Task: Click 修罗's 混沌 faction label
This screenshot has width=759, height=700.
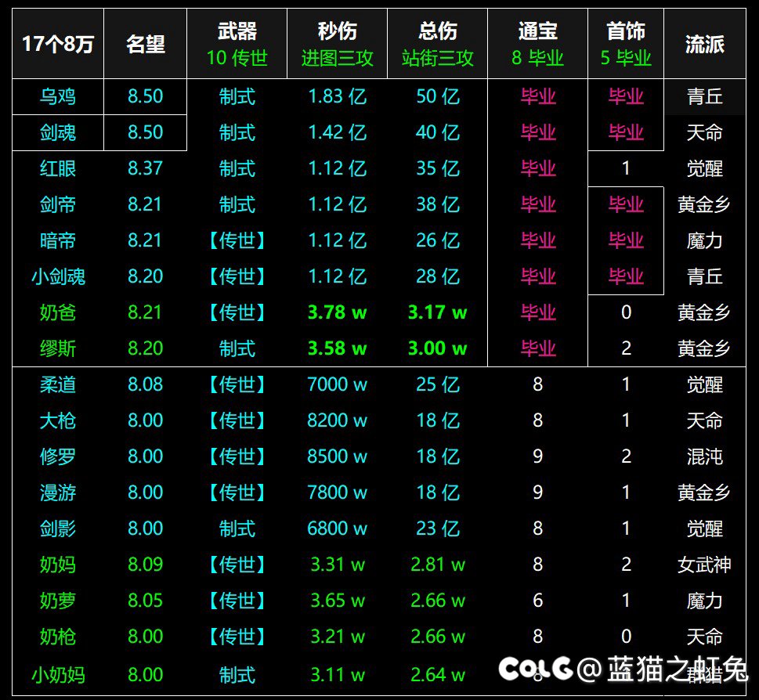Action: 704,456
